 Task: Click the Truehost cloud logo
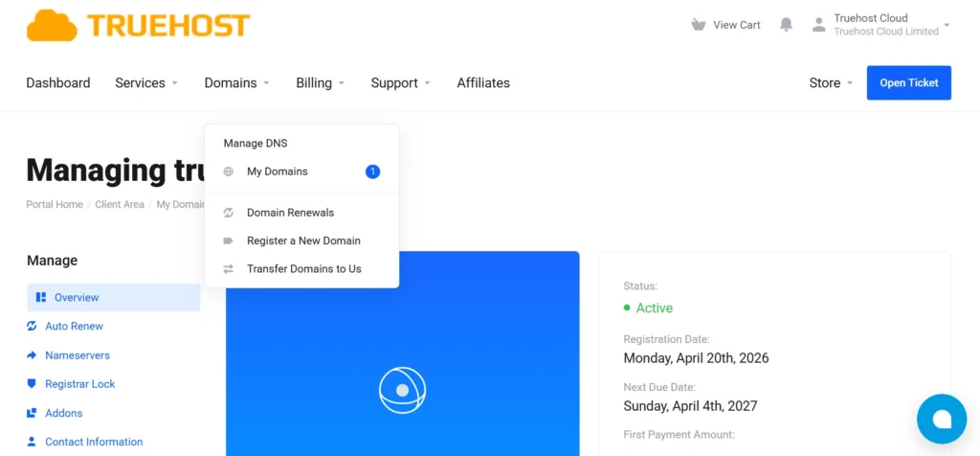[x=138, y=25]
